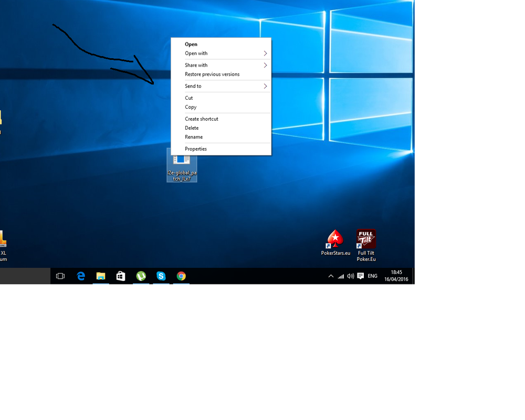This screenshot has height=420, width=525.
Task: Switch to uTorrent in the taskbar
Action: [x=141, y=276]
